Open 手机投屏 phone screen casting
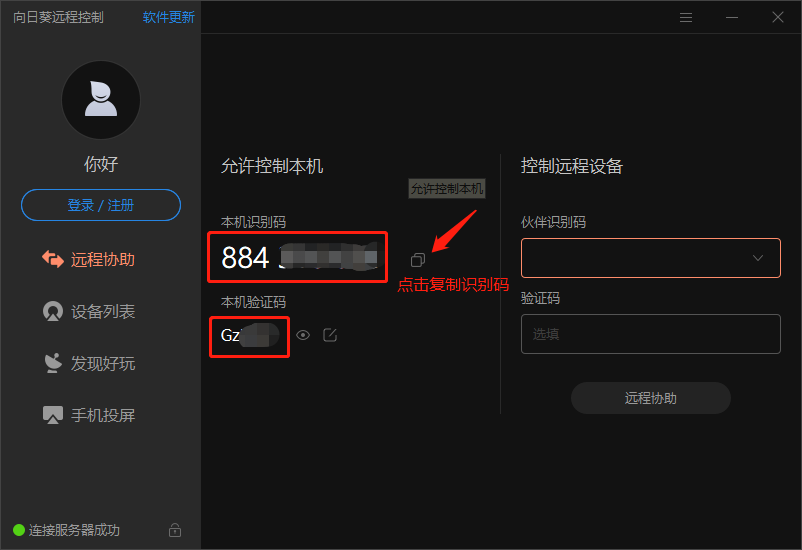Viewport: 802px width, 550px height. 88,415
